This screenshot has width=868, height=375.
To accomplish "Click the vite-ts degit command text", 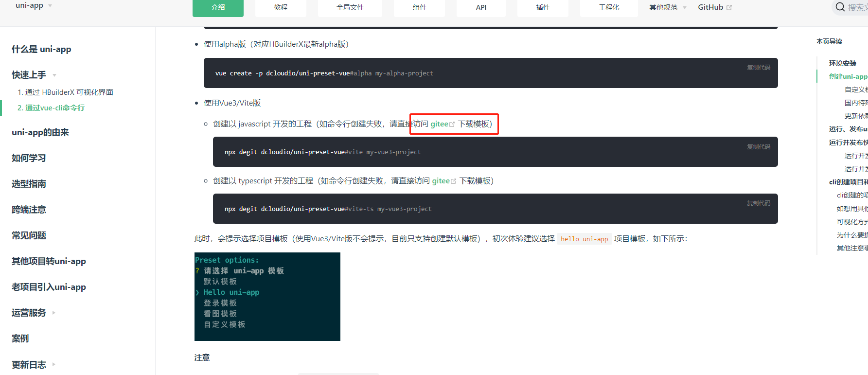I will (x=328, y=209).
